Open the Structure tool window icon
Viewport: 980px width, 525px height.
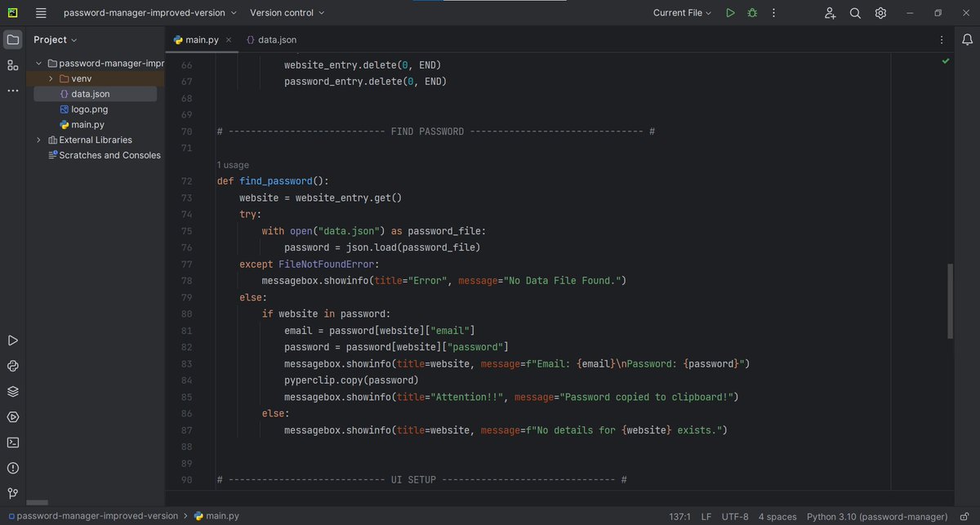(x=13, y=65)
